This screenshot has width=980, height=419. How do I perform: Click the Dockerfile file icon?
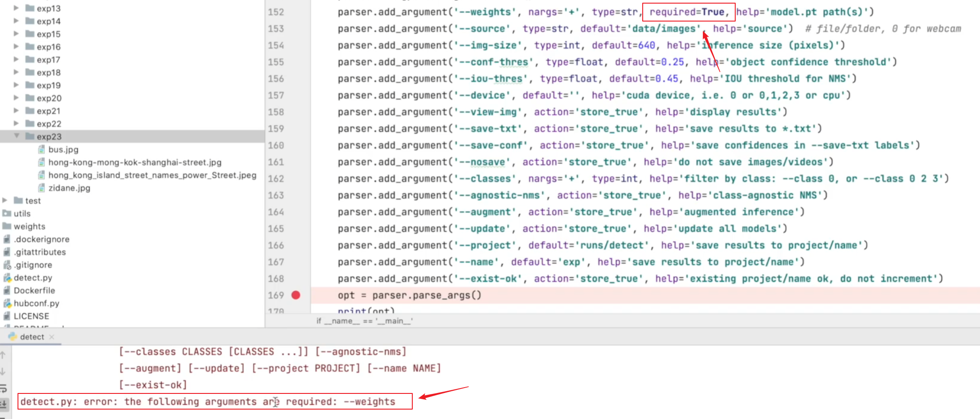[7, 290]
